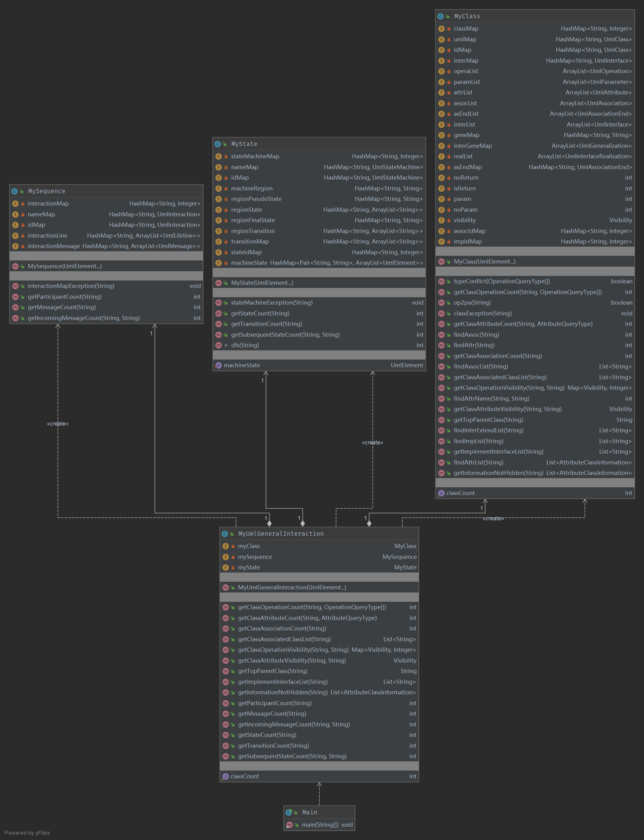Image resolution: width=644 pixels, height=840 pixels.
Task: Select the MyUmlGeneralInteraction class header
Action: 281,534
